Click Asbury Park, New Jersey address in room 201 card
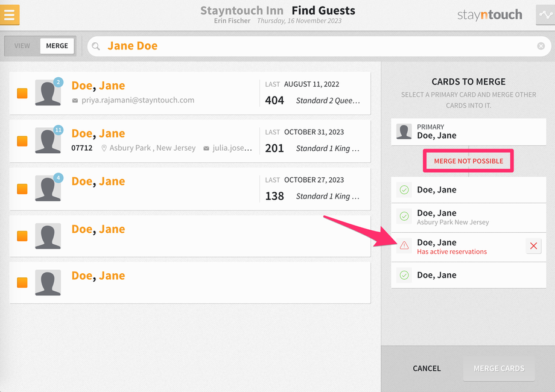Screen dimensions: 555x392 pos(153,148)
